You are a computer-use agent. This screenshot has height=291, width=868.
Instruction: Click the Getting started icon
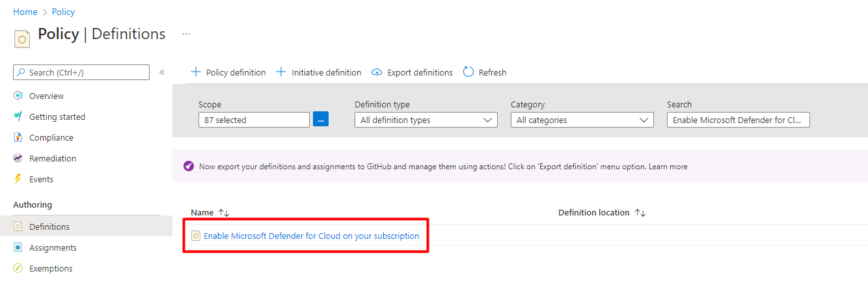[18, 117]
